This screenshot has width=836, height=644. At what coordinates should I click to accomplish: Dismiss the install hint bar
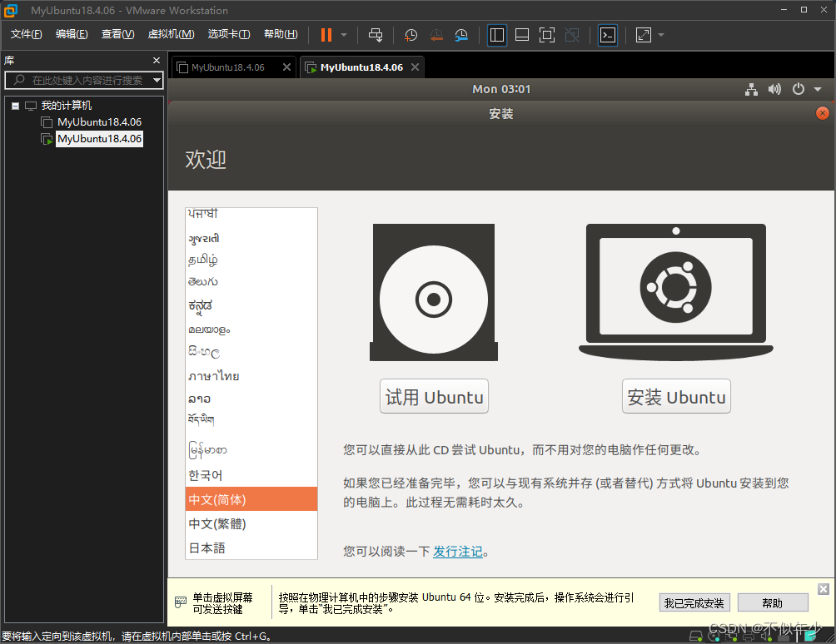point(824,588)
